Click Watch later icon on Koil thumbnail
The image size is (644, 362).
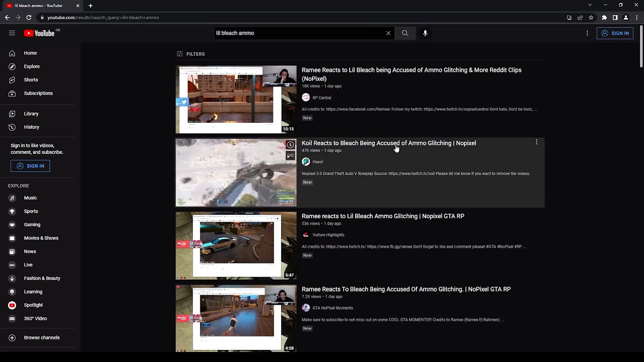290,145
